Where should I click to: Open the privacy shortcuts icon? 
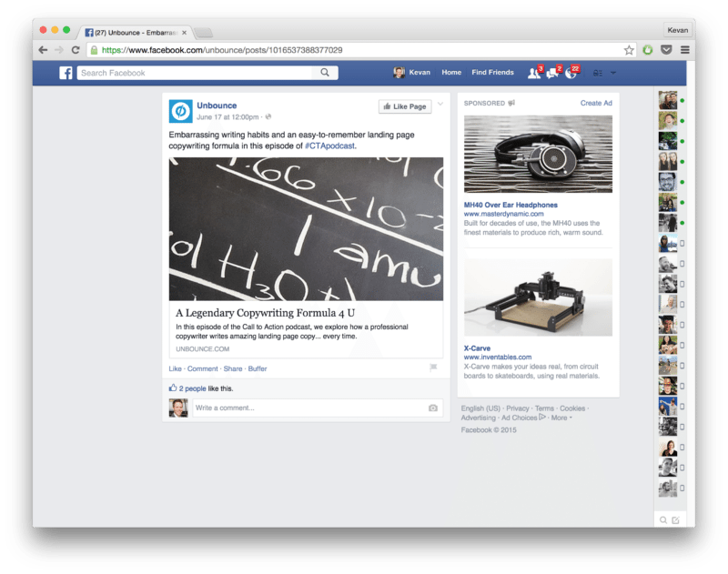pos(598,73)
